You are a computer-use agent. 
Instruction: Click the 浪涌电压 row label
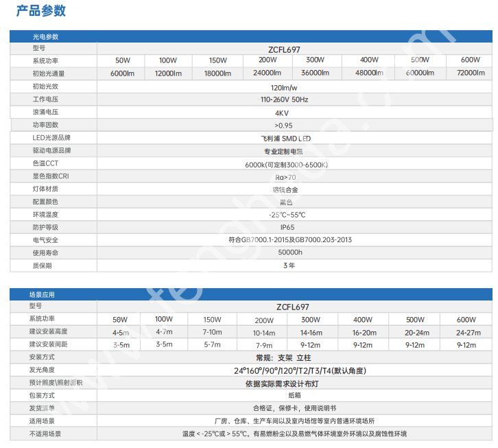pyautogui.click(x=45, y=112)
